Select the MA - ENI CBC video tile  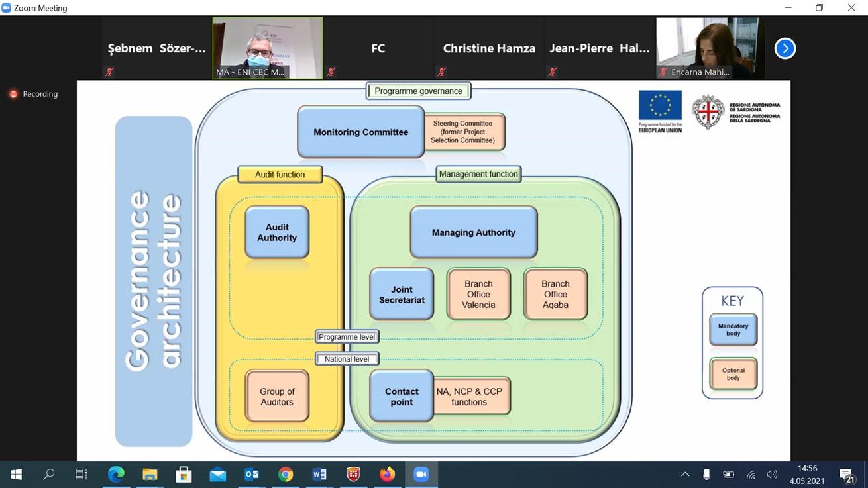[x=268, y=48]
